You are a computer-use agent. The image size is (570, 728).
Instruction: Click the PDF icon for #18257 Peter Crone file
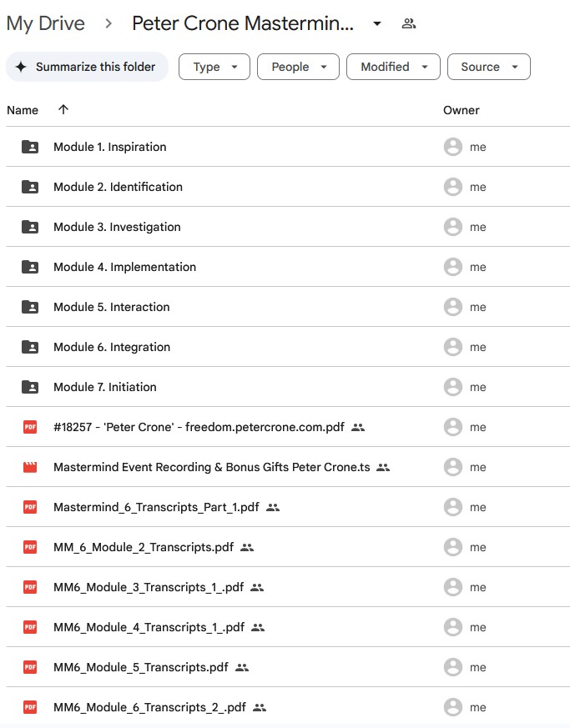pyautogui.click(x=30, y=427)
